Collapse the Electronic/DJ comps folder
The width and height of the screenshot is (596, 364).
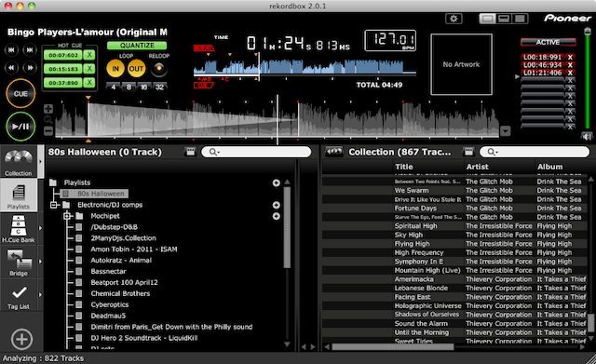click(54, 205)
